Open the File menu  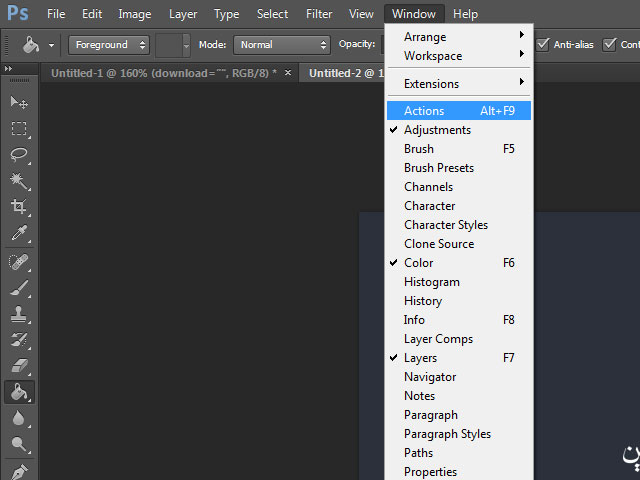pyautogui.click(x=56, y=14)
